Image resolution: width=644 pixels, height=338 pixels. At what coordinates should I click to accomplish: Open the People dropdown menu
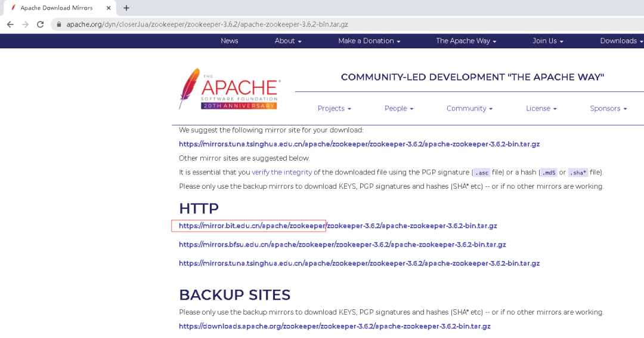click(x=399, y=109)
